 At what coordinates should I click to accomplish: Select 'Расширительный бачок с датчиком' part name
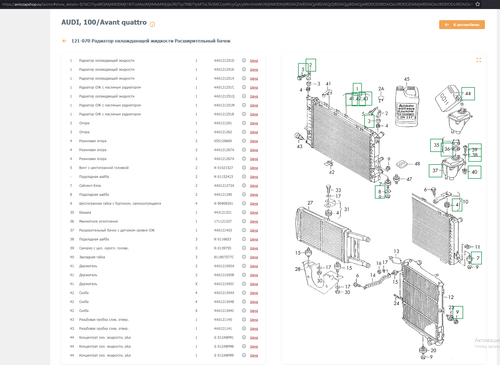(x=117, y=230)
